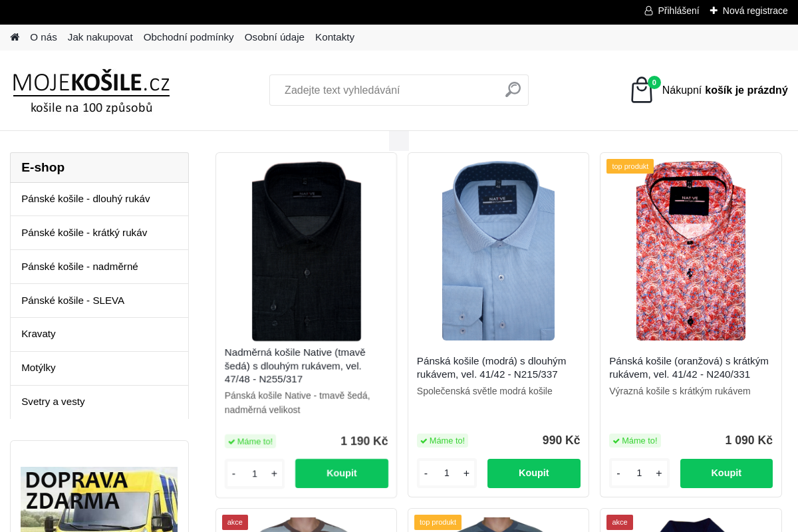Open the Obchodní podmínky menu item
The width and height of the screenshot is (798, 532).
point(189,37)
